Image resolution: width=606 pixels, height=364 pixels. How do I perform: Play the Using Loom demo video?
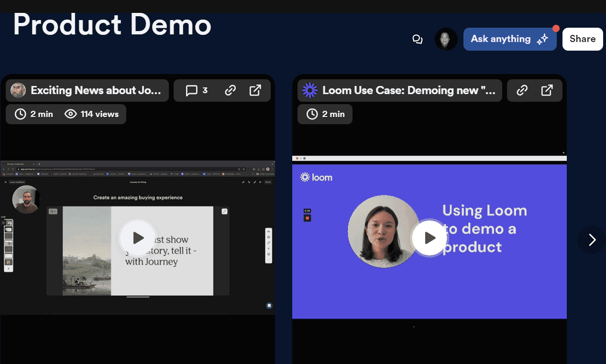[x=430, y=237]
